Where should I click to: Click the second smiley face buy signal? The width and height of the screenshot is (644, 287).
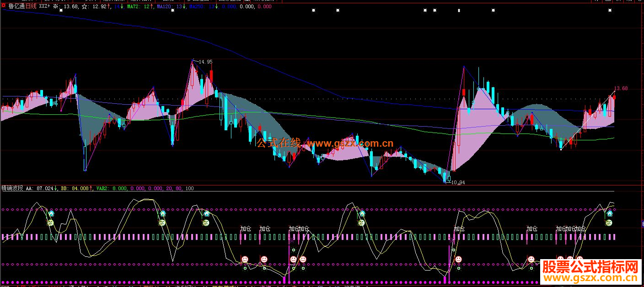click(263, 260)
